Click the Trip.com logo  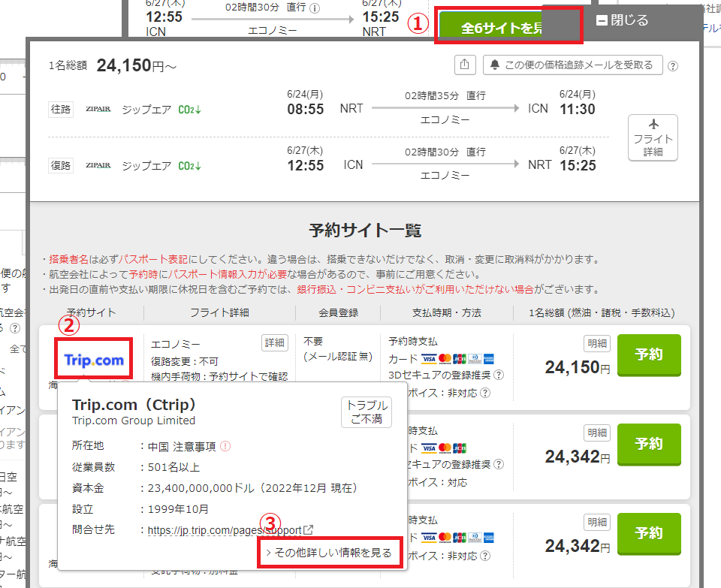click(x=94, y=360)
